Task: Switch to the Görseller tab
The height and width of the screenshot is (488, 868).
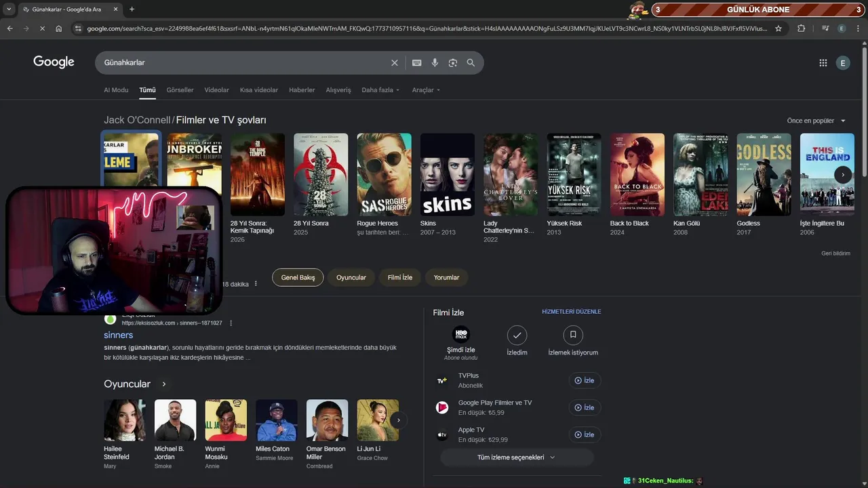Action: (x=180, y=89)
